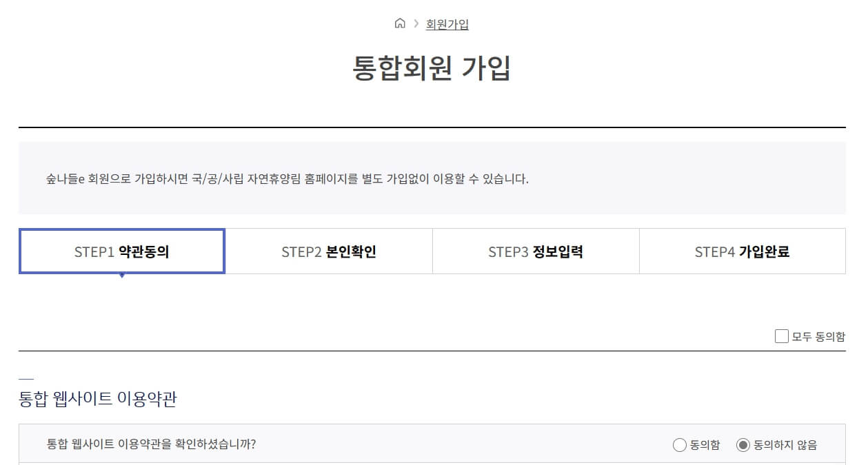Switch to the STEP2 본인확인 tab
Screen dimensions: 868x465
pyautogui.click(x=329, y=251)
